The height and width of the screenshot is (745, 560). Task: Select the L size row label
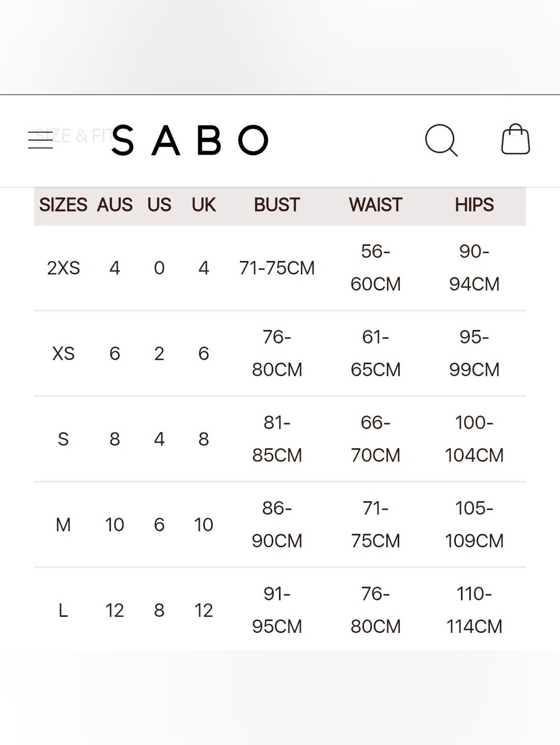[63, 611]
